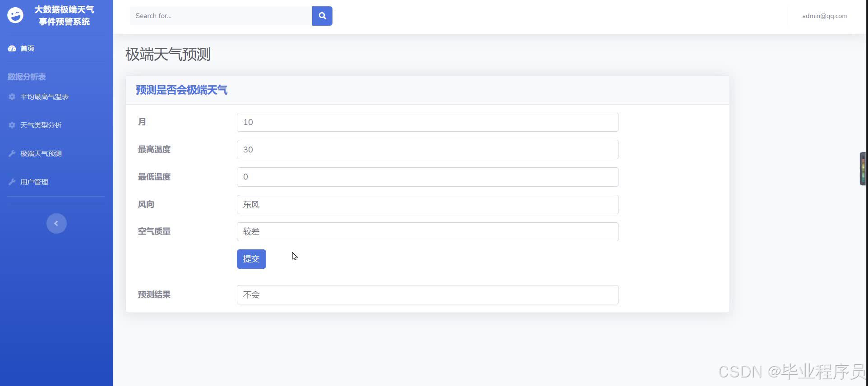The width and height of the screenshot is (868, 386).
Task: Click the smiley logo icon in the sidebar
Action: (x=15, y=15)
